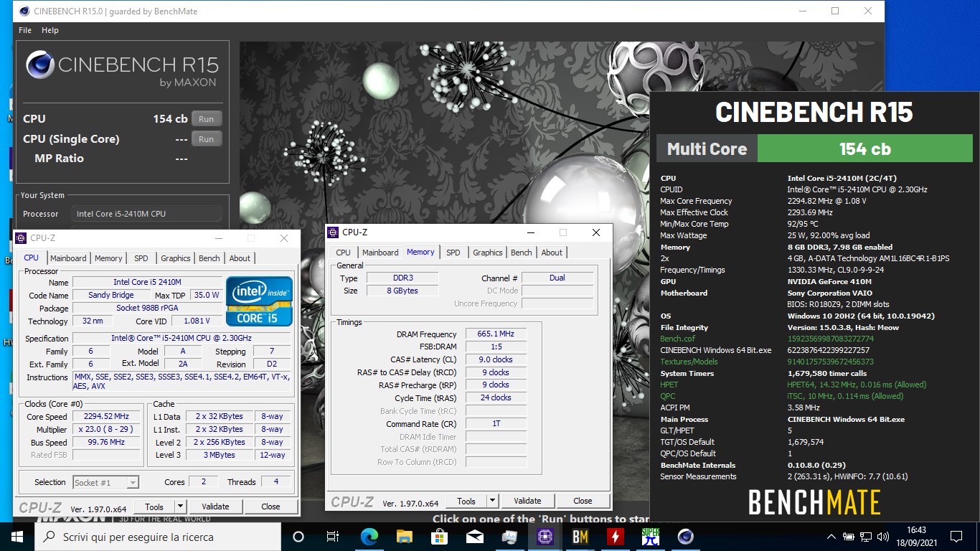Click the NVIDIA GeForce 410M GPU text
Viewport: 980px width, 551px height.
[x=829, y=281]
